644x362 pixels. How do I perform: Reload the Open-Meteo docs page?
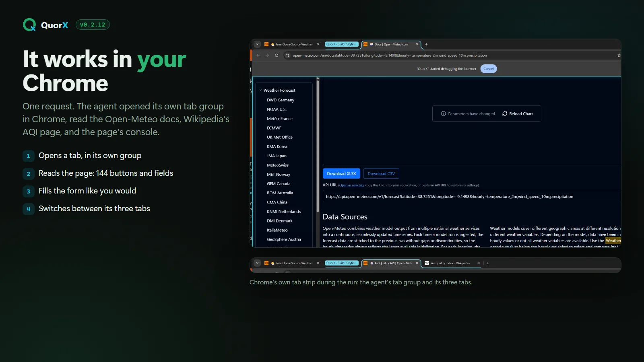click(277, 56)
